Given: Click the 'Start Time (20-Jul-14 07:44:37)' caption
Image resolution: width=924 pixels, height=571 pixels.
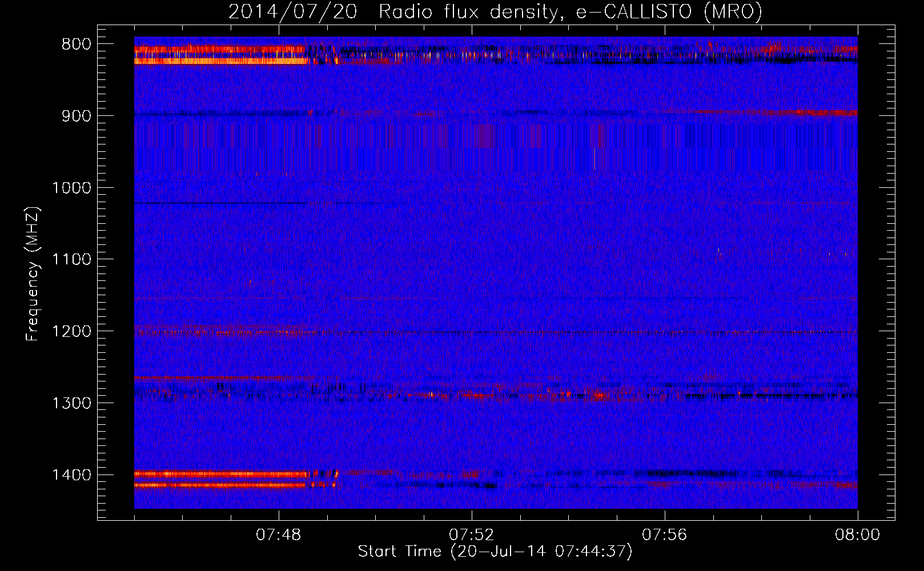Looking at the screenshot, I should tap(495, 552).
